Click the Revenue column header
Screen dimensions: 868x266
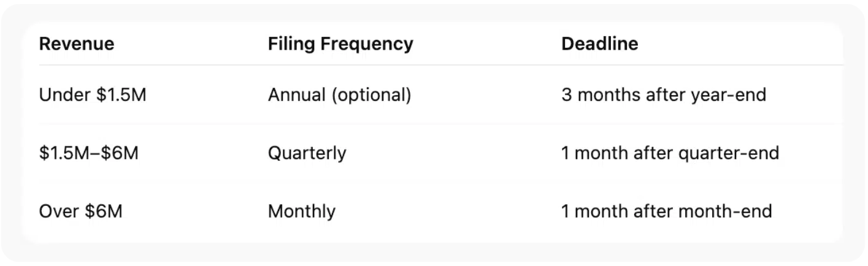77,44
